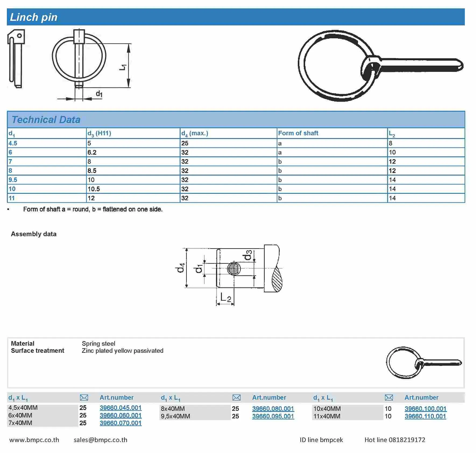Click the "4,5x40MM" size entry
Viewport: 476px width, 453px height.
point(23,408)
